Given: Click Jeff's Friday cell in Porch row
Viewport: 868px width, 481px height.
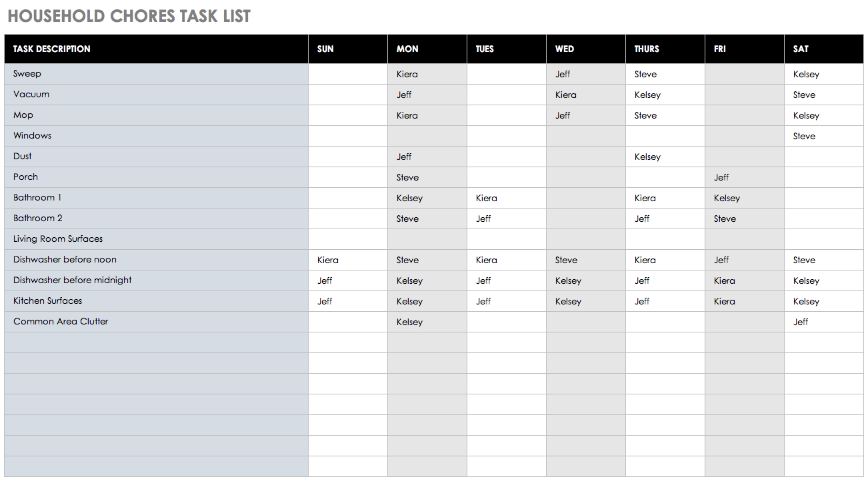Looking at the screenshot, I should [x=721, y=177].
